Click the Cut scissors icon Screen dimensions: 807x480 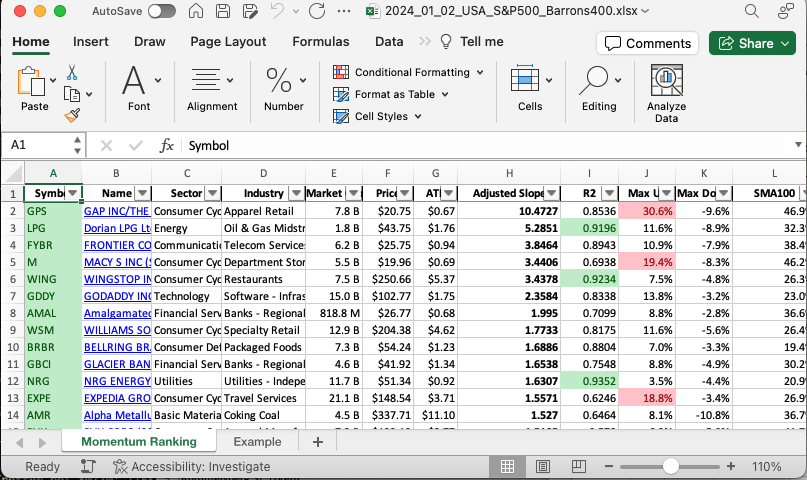[72, 73]
